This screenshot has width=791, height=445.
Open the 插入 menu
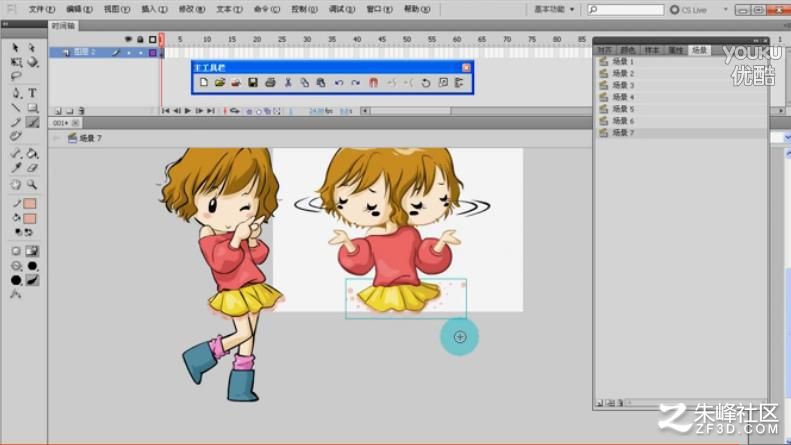coord(154,9)
